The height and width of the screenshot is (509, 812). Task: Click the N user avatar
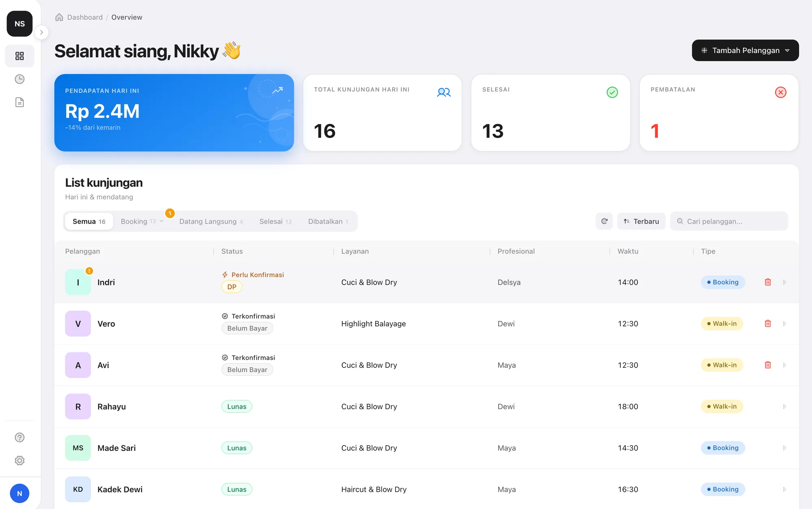pos(19,494)
